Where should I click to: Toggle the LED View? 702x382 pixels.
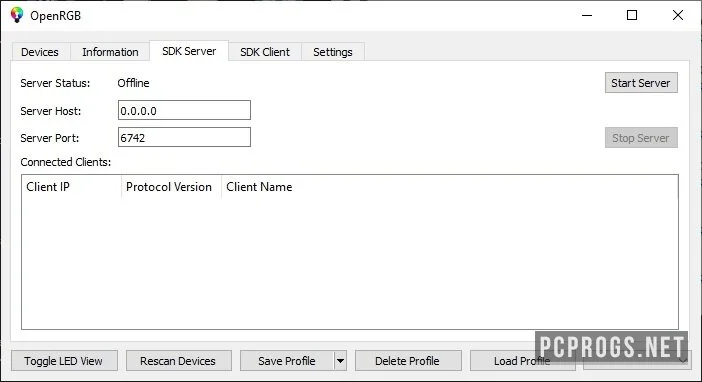coord(64,361)
